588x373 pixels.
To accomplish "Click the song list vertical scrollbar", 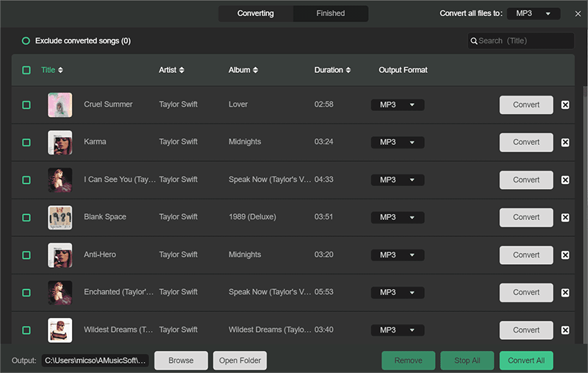I will point(585,214).
